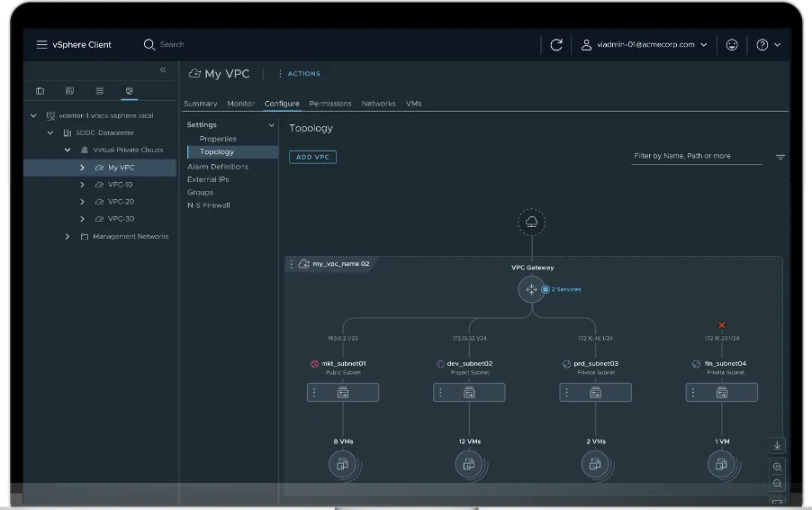Select VPC-10 in the inventory tree
This screenshot has height=510, width=812.
pyautogui.click(x=120, y=185)
